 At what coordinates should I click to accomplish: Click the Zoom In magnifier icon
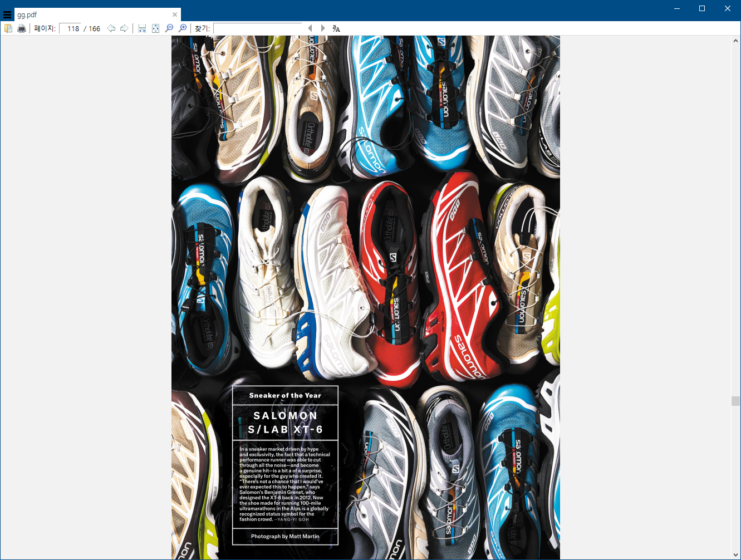(x=182, y=28)
